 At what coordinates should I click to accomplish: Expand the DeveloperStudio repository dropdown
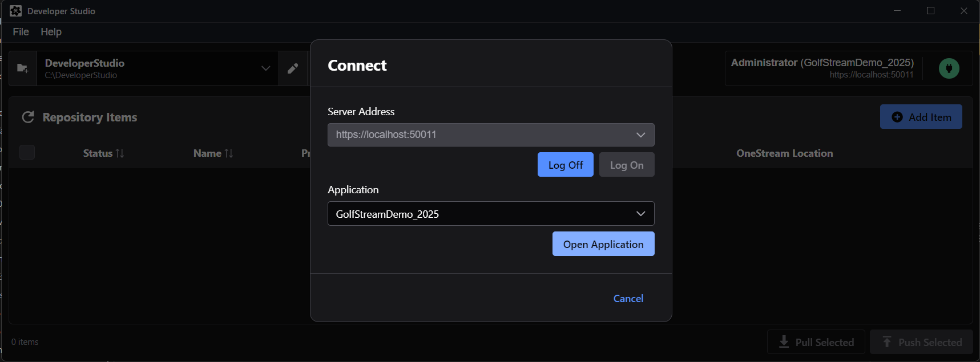pyautogui.click(x=266, y=68)
